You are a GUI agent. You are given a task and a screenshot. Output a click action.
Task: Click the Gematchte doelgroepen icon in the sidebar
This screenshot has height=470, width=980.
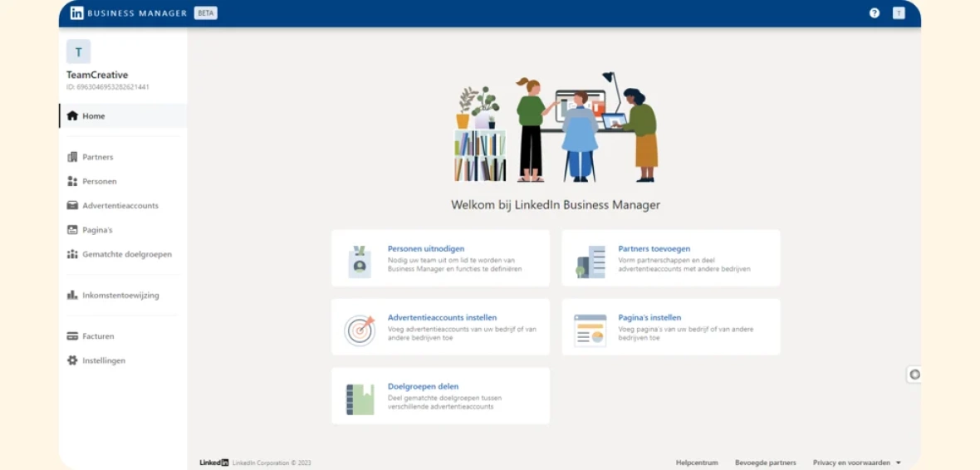[x=72, y=254]
